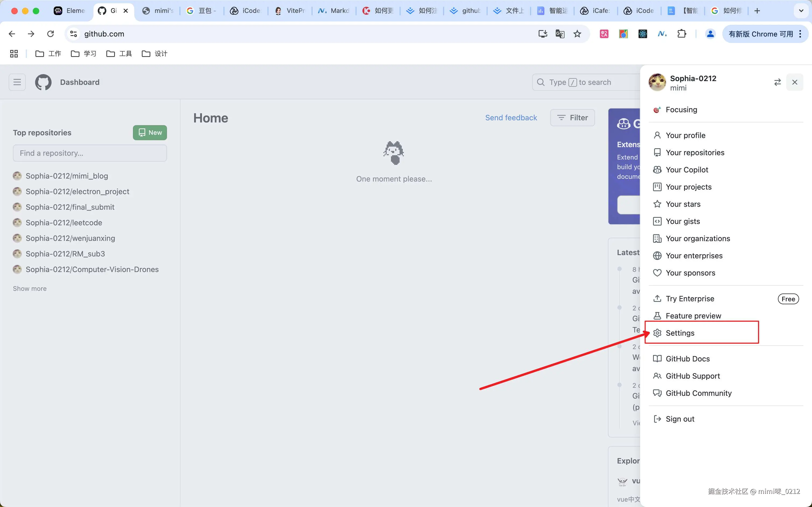Switch to the VitePress browser tab
This screenshot has height=507, width=812.
pyautogui.click(x=290, y=11)
